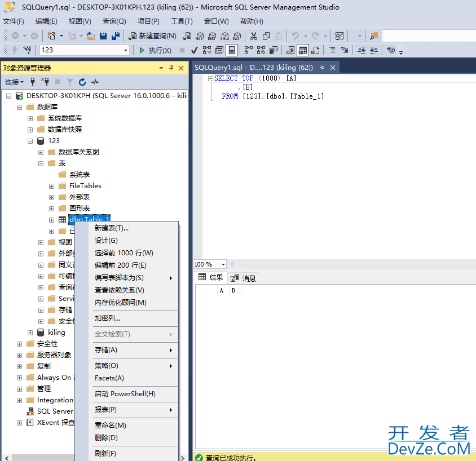Click the MDX query icon
476x461 pixels.
click(x=200, y=36)
